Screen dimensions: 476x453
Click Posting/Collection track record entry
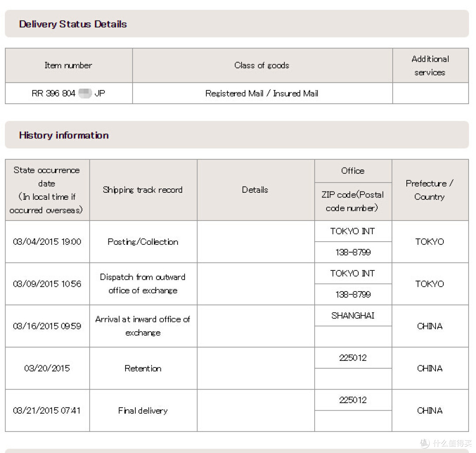coord(143,242)
